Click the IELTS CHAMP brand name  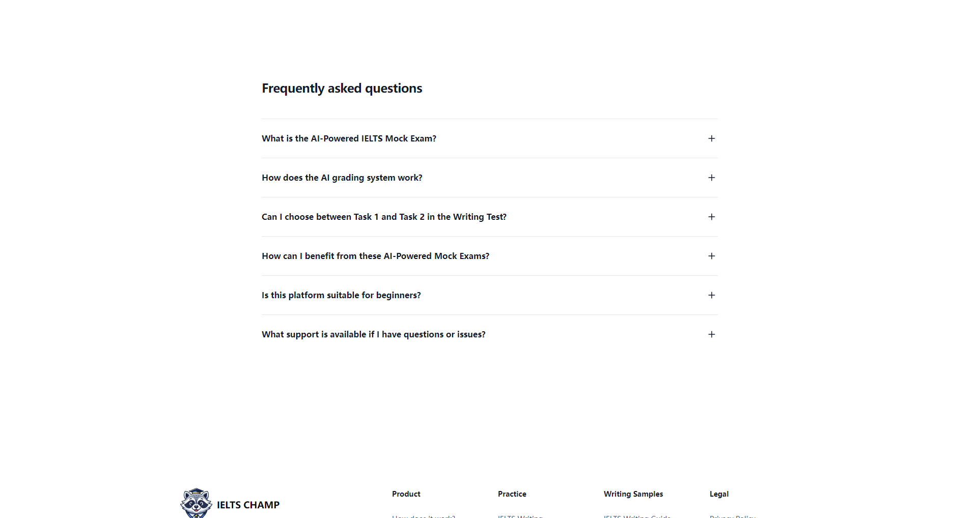click(x=248, y=505)
